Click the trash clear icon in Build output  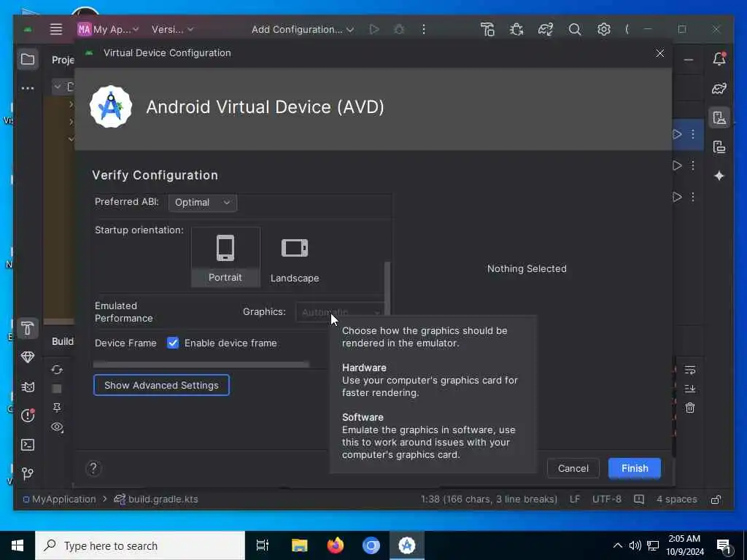pyautogui.click(x=690, y=408)
